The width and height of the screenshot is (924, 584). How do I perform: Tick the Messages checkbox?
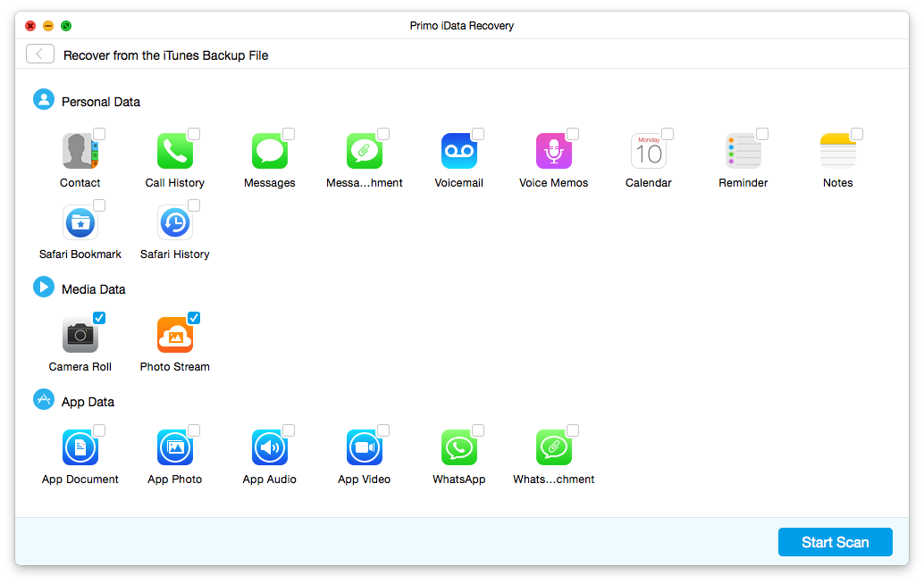pos(289,134)
